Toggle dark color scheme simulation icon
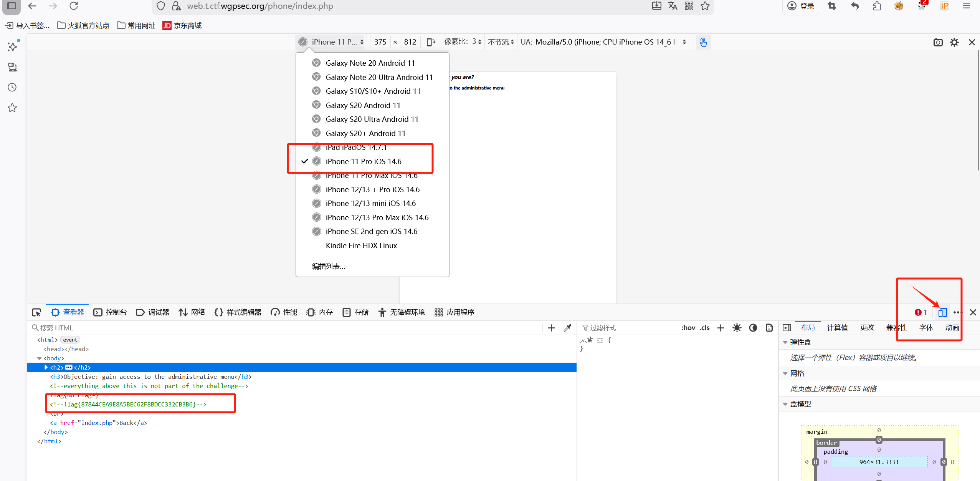The image size is (980, 481). click(x=753, y=328)
